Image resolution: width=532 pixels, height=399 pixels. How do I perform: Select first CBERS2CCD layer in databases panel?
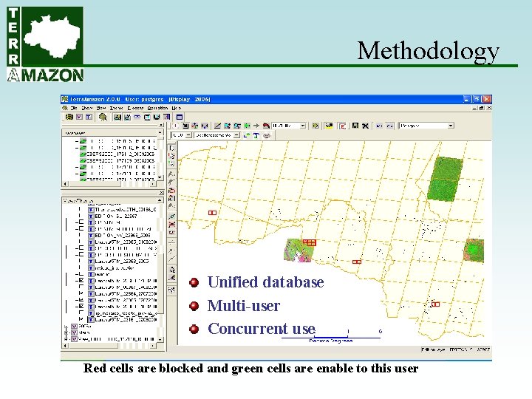pos(120,154)
